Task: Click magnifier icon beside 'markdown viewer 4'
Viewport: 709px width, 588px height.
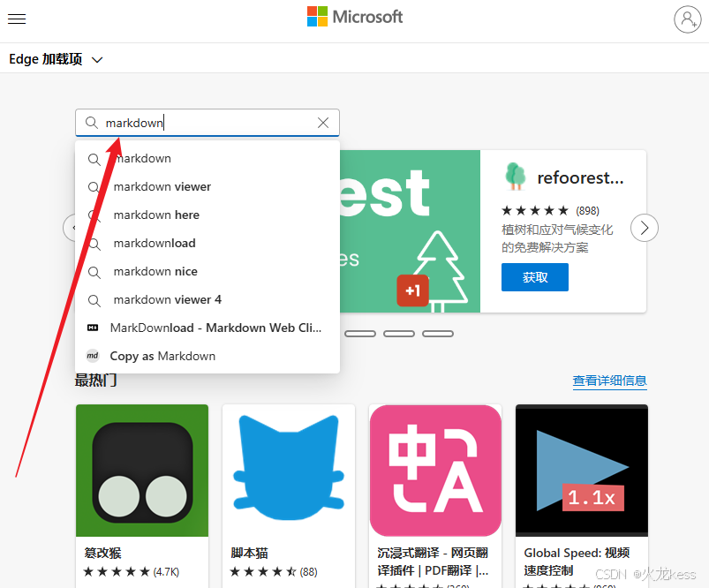Action: pyautogui.click(x=94, y=300)
